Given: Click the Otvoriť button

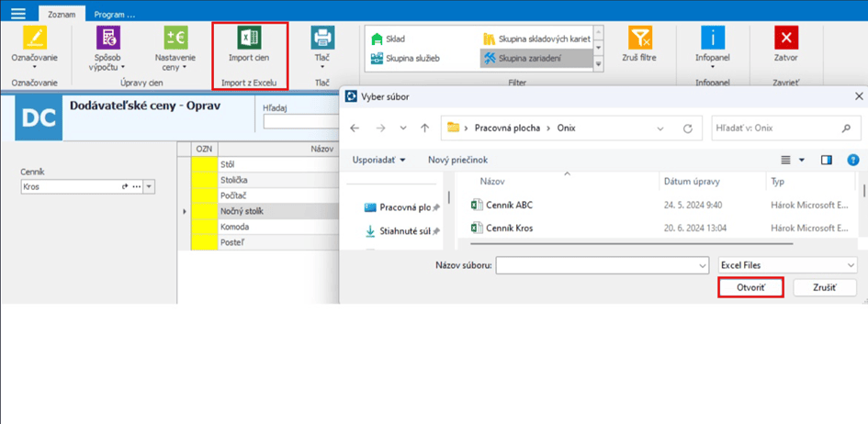Looking at the screenshot, I should pyautogui.click(x=750, y=287).
